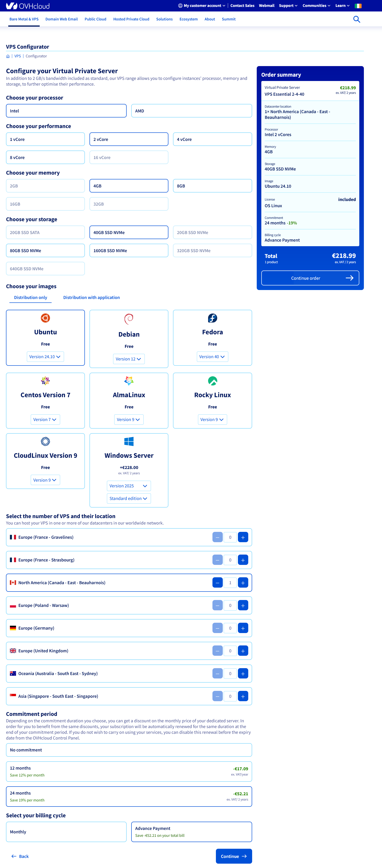
Task: Click the France flag beside Gravelines
Action: pyautogui.click(x=13, y=537)
